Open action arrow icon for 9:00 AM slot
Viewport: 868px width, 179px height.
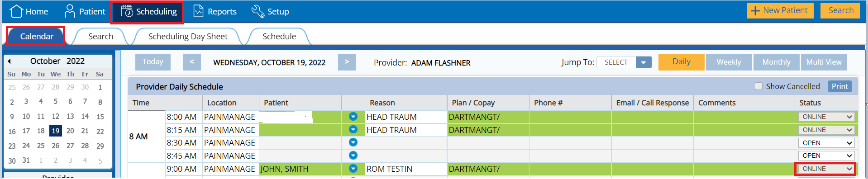coord(353,169)
